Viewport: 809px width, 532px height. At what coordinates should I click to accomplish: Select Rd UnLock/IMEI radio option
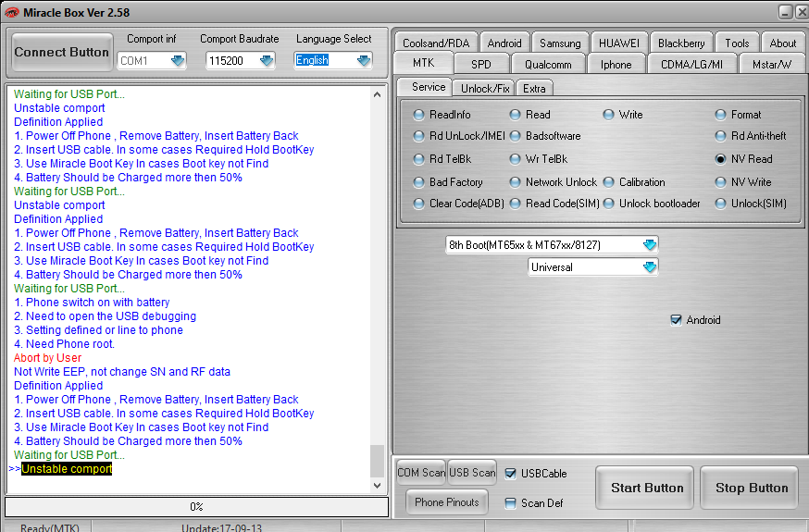click(x=419, y=136)
